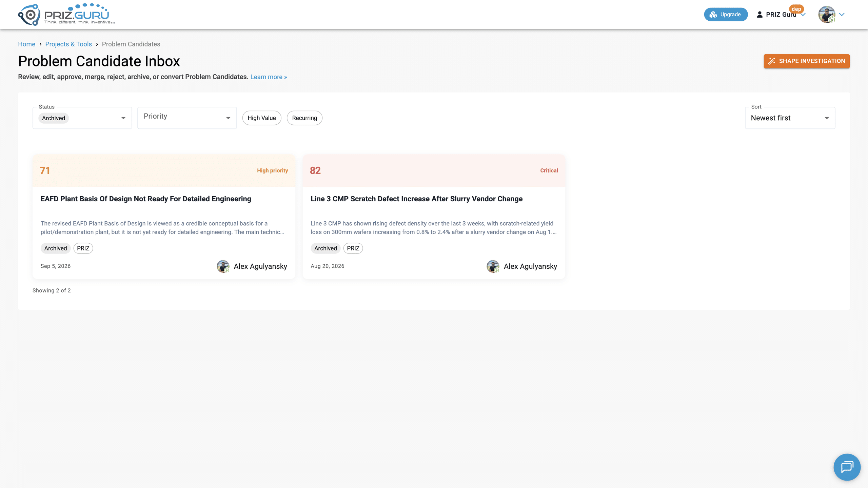Open the Learn more link
Viewport: 868px width, 488px height.
[x=269, y=77]
